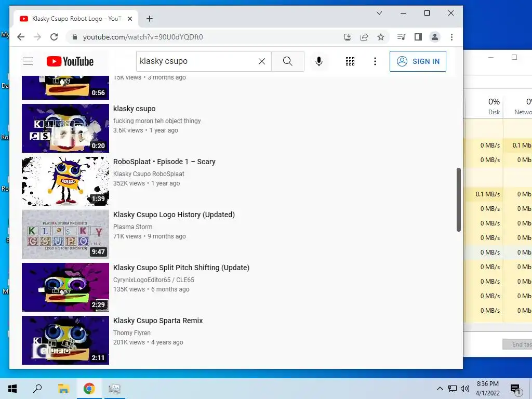The image size is (532, 399).
Task: Open Split Pitch Shifting thumbnail
Action: click(65, 287)
